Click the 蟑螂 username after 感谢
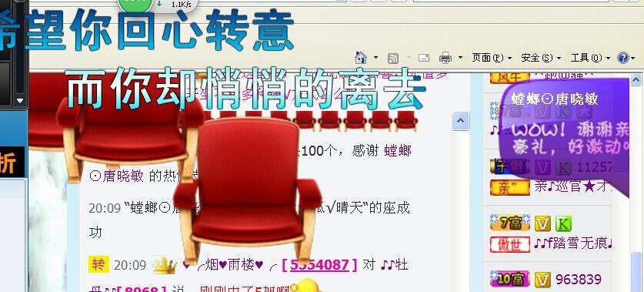The image size is (644, 292). click(398, 151)
